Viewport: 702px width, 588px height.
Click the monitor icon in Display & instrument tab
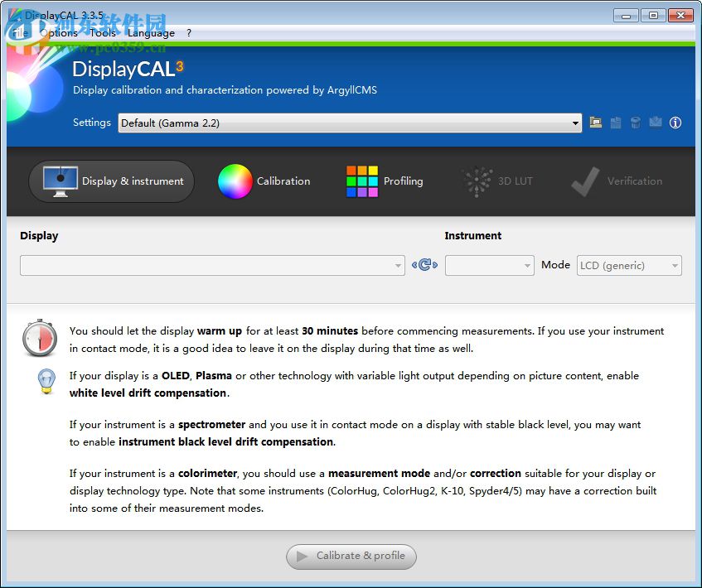[61, 181]
